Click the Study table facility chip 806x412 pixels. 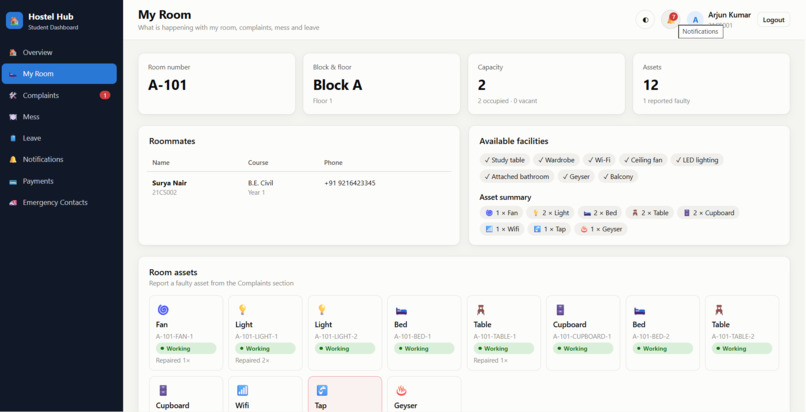(504, 160)
